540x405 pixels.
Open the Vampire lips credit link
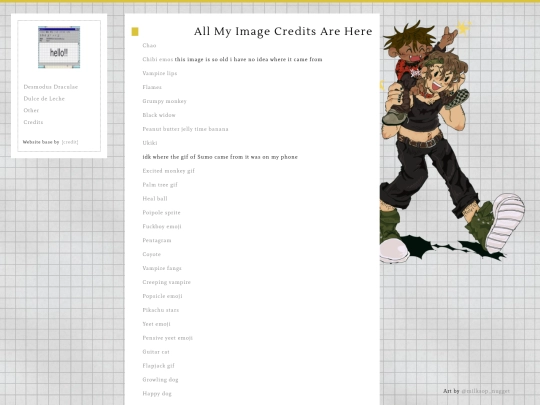[x=160, y=73]
